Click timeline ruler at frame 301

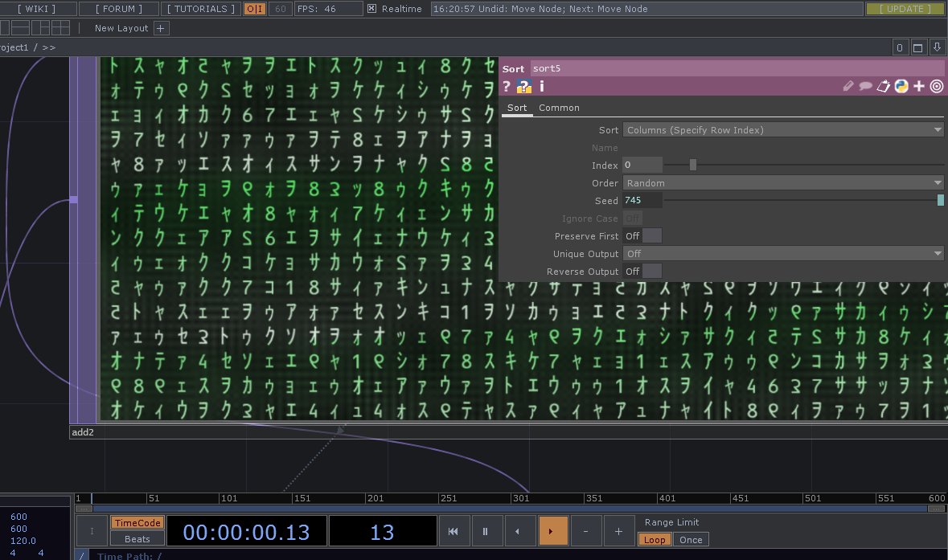click(x=520, y=498)
